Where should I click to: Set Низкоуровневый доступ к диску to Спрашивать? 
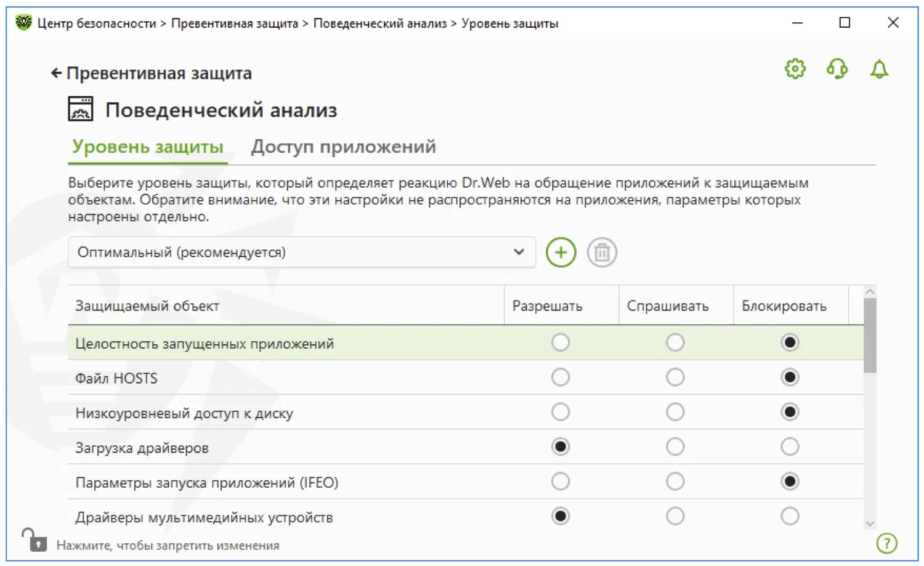(x=675, y=412)
